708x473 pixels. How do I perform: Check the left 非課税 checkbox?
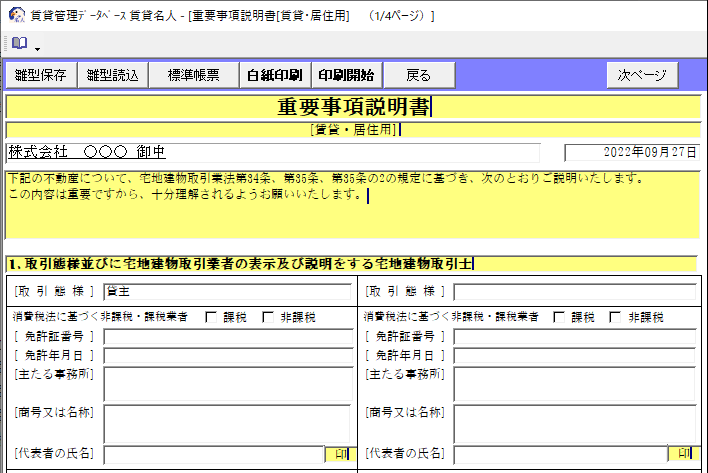click(268, 317)
